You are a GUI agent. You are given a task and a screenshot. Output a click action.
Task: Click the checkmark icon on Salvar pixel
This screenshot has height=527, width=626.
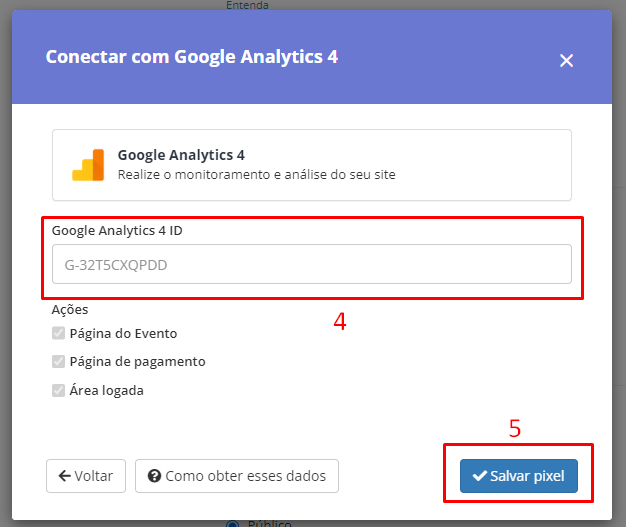(479, 475)
